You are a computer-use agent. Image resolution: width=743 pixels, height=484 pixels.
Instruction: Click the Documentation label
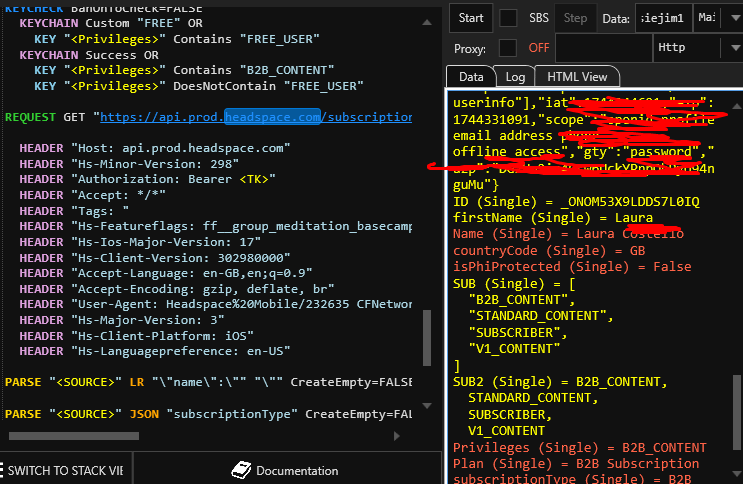pos(297,471)
